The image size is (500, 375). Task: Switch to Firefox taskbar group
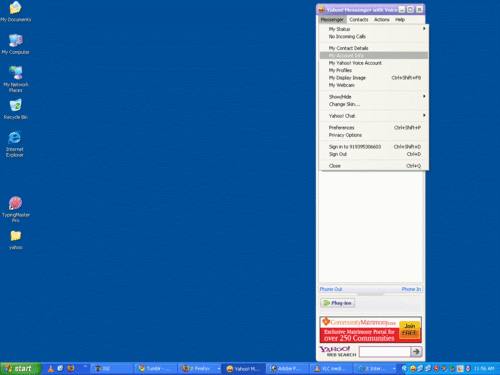click(x=200, y=369)
